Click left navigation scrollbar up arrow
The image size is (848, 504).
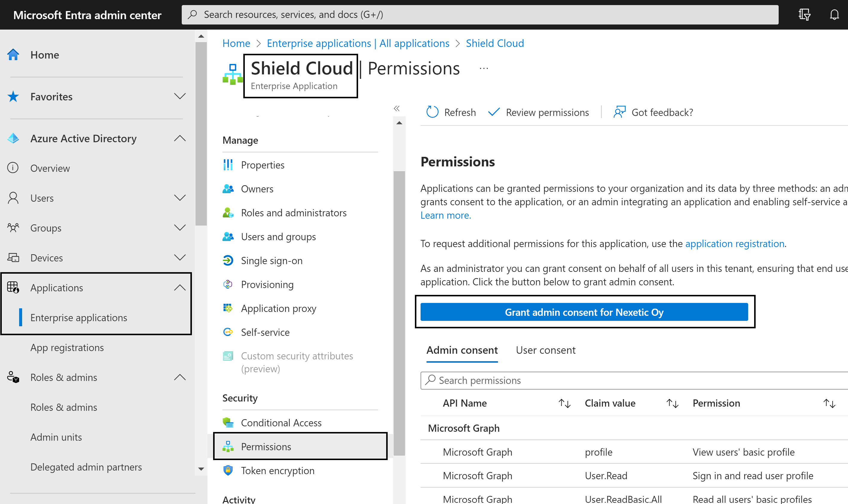tap(201, 36)
